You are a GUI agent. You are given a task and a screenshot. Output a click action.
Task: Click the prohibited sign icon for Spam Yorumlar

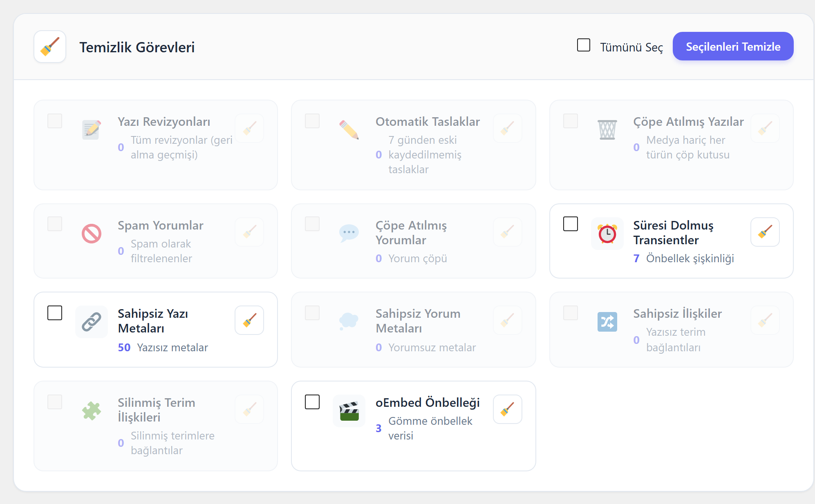point(92,234)
